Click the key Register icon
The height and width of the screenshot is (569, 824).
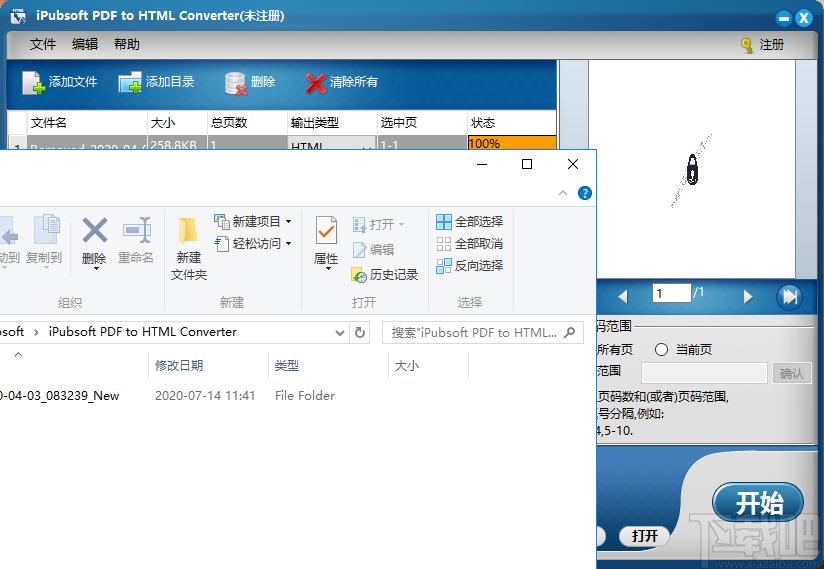click(747, 46)
